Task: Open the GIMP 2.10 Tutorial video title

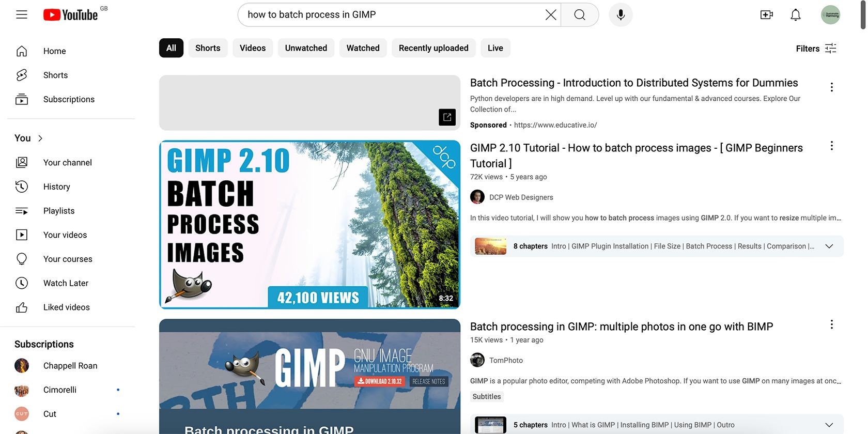Action: coord(637,156)
